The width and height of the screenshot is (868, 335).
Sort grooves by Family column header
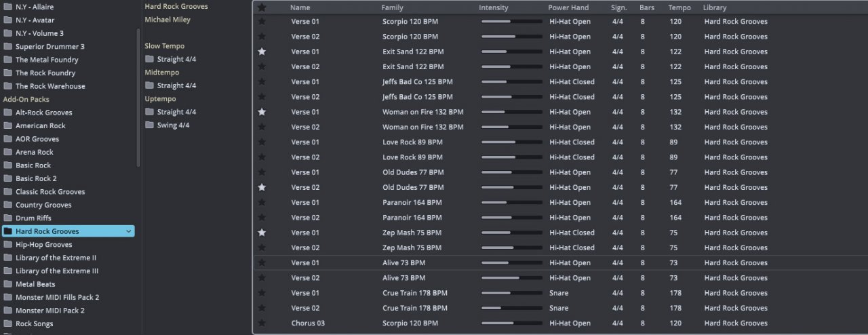393,7
